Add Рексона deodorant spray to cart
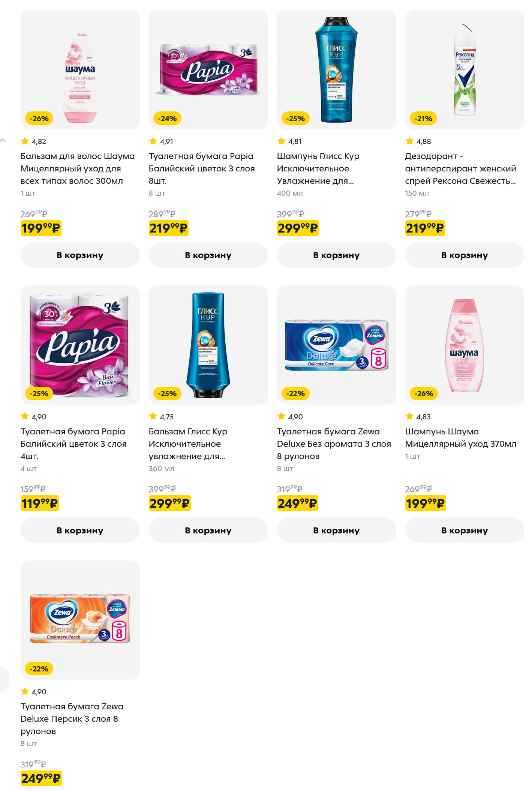Viewport: 532px width, 790px height. coord(465,255)
